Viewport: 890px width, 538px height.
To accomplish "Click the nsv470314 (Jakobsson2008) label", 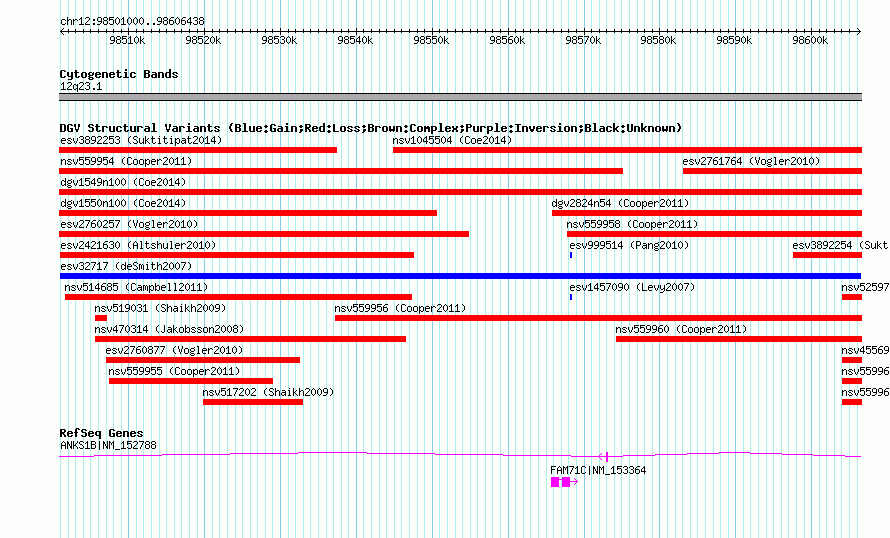I will click(x=169, y=329).
